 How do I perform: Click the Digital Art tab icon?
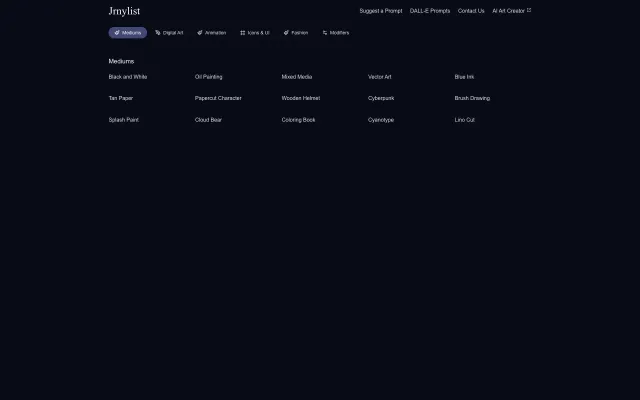click(x=158, y=33)
